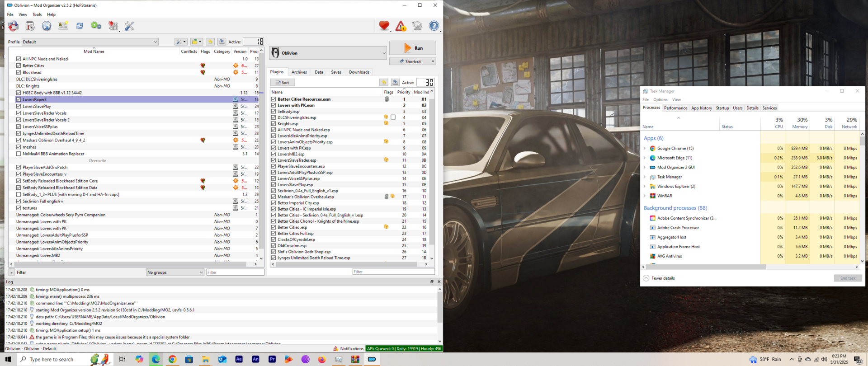868x366 pixels.
Task: Click Install Mod from archive icon
Action: [x=30, y=26]
